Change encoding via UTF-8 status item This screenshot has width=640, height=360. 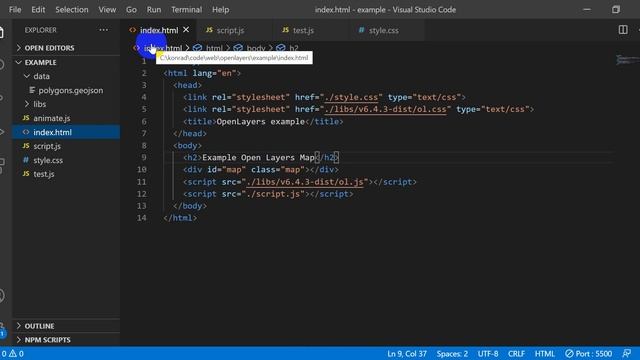tap(488, 353)
